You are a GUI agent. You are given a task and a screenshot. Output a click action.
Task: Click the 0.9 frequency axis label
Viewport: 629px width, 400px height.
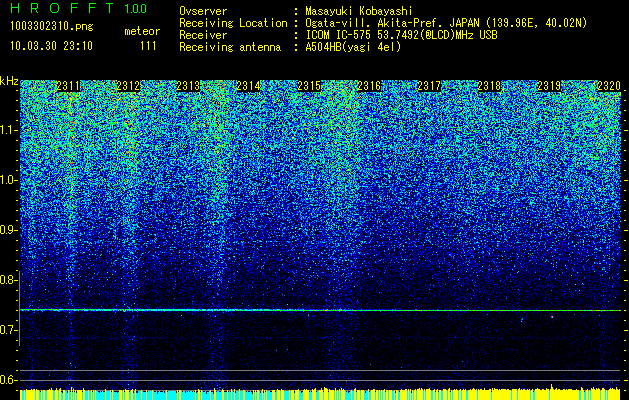8,230
